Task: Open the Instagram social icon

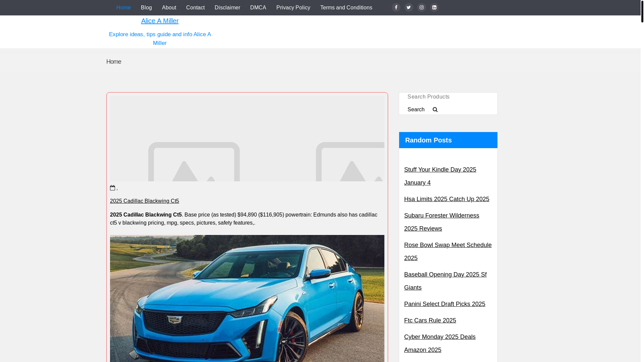Action: pyautogui.click(x=421, y=7)
